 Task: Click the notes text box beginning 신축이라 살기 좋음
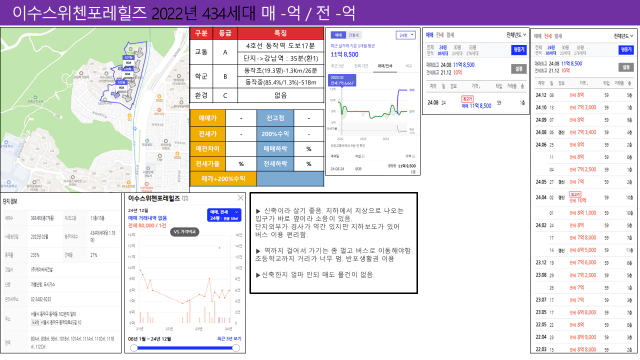[333, 243]
